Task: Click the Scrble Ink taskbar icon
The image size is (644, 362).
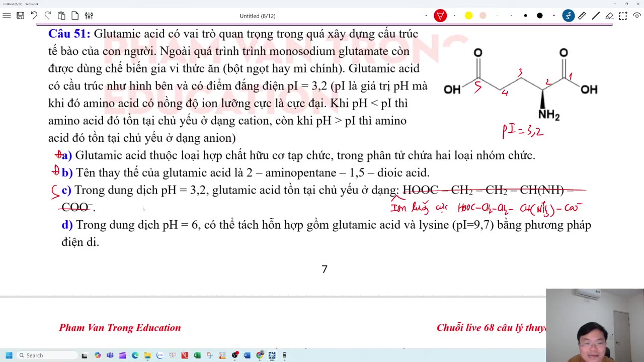Action: pos(272,355)
